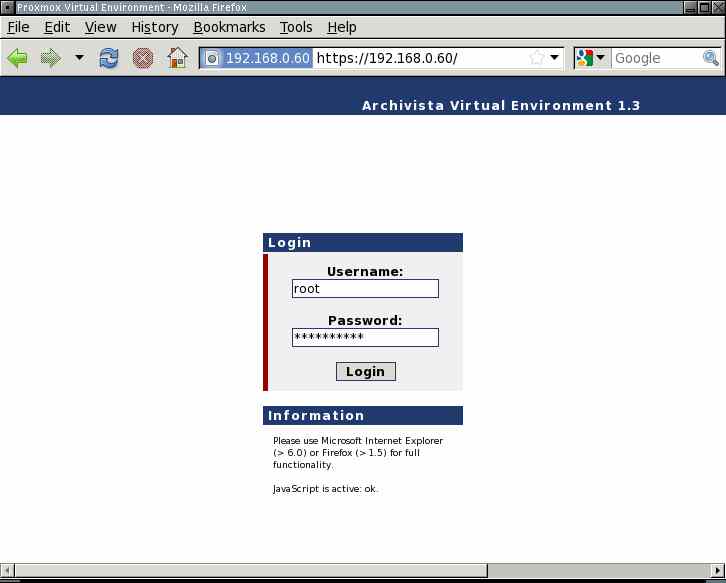Click the site identity icon in address bar

(x=212, y=58)
